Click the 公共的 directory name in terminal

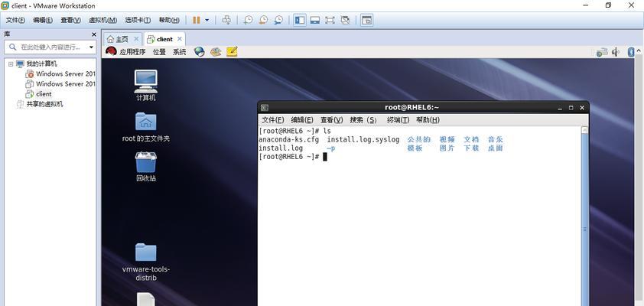point(419,140)
